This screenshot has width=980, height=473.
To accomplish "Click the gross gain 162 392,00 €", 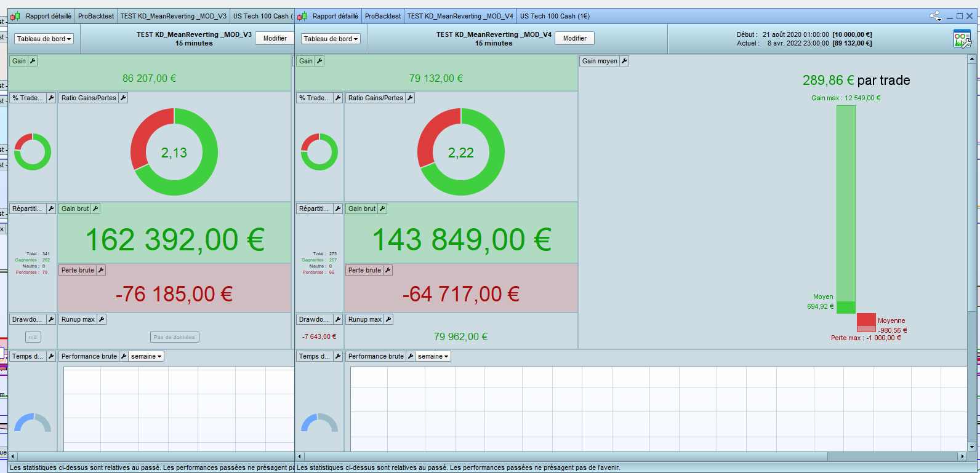I will click(x=175, y=239).
